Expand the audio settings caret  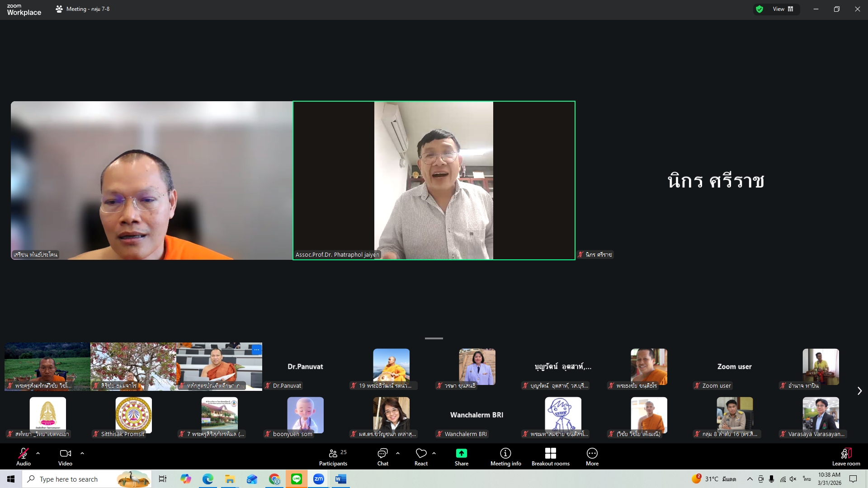pos(38,453)
